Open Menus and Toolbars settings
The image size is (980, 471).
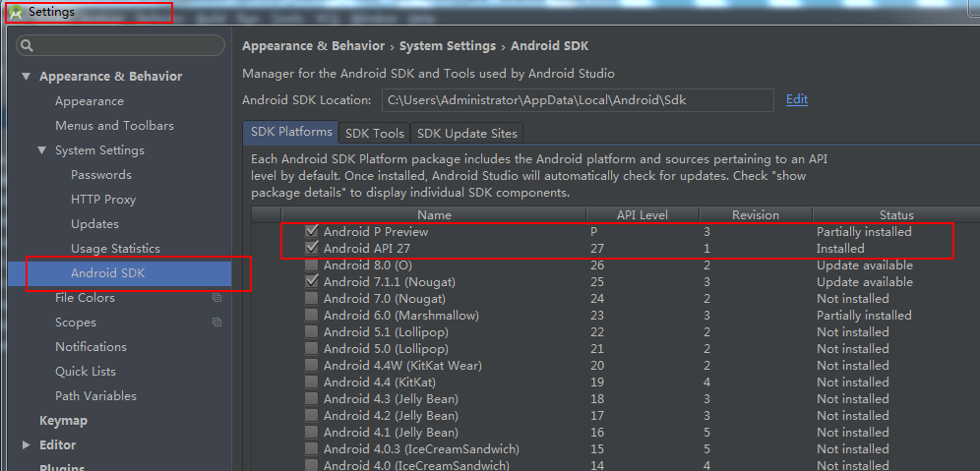114,126
